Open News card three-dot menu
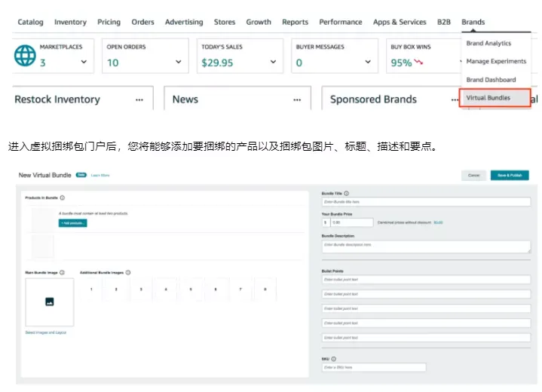542x392 pixels. pyautogui.click(x=297, y=100)
